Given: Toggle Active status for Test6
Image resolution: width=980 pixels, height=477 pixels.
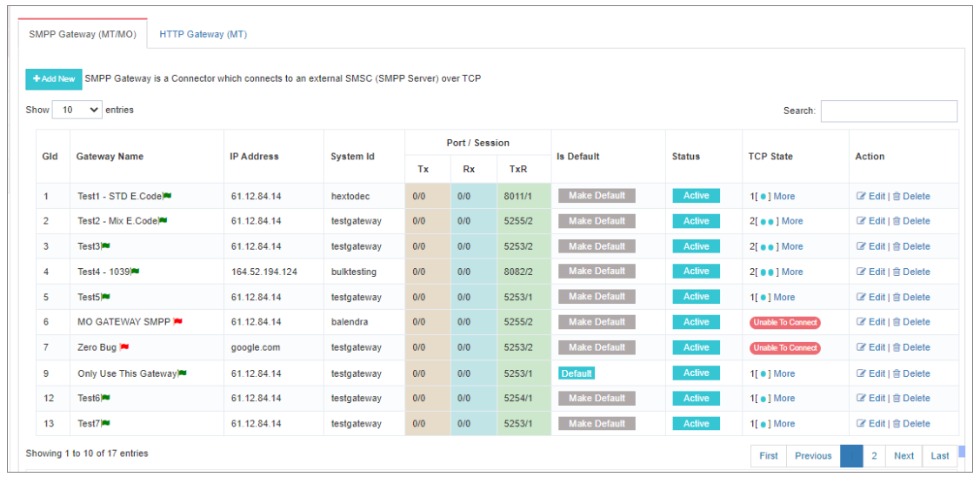Looking at the screenshot, I should [x=697, y=398].
